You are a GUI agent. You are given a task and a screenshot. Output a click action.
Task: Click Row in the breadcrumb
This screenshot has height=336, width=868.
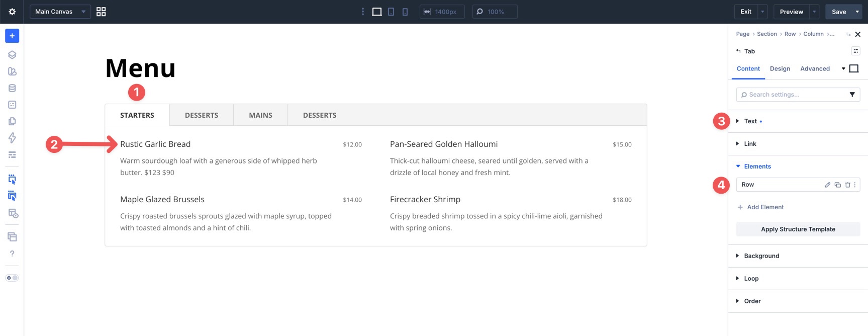coord(790,34)
